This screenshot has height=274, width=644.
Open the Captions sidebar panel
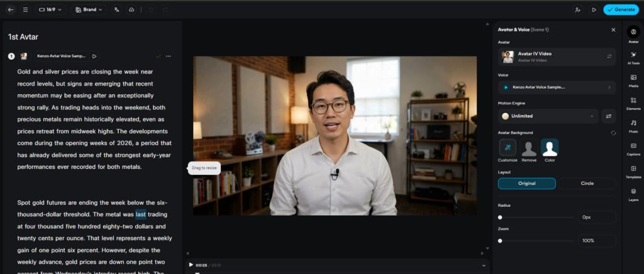(x=633, y=148)
